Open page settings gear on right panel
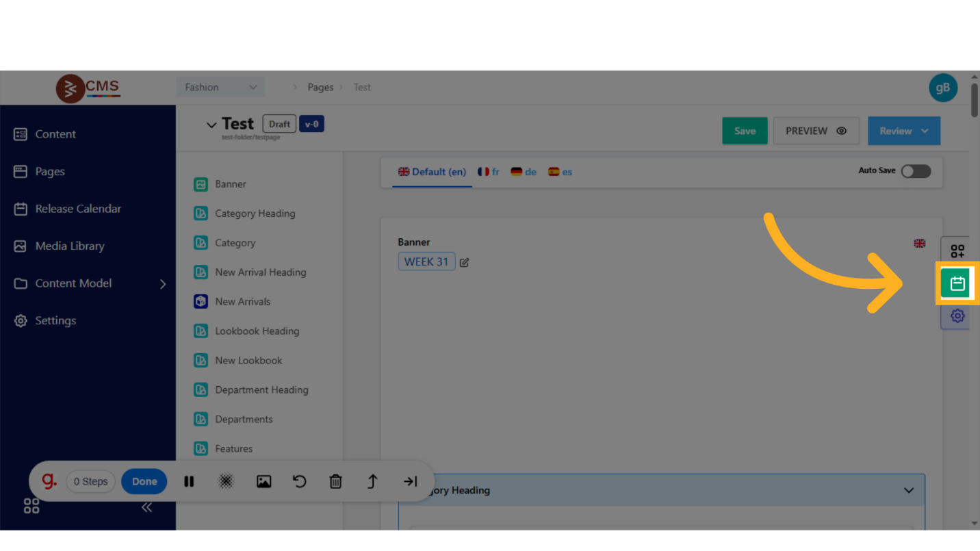The image size is (980, 551). [957, 316]
